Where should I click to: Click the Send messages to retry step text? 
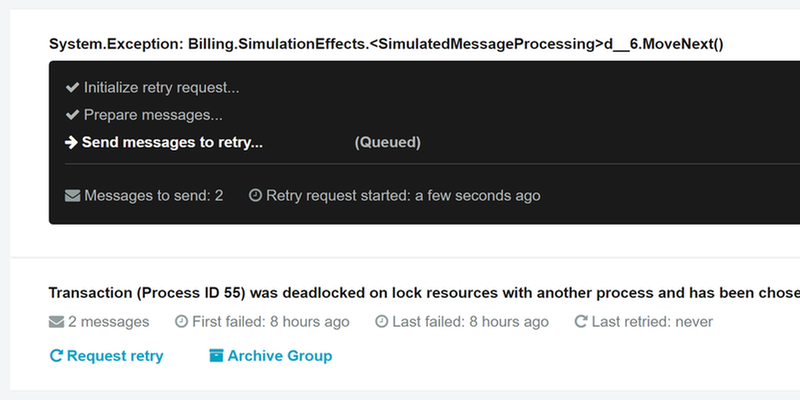(172, 142)
